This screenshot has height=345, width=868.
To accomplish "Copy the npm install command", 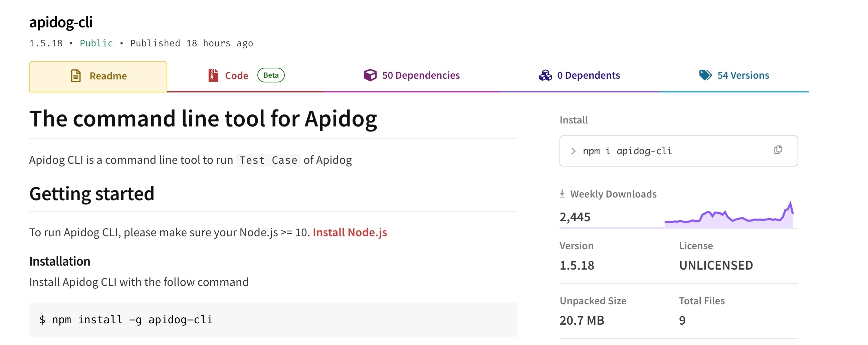I will [778, 150].
